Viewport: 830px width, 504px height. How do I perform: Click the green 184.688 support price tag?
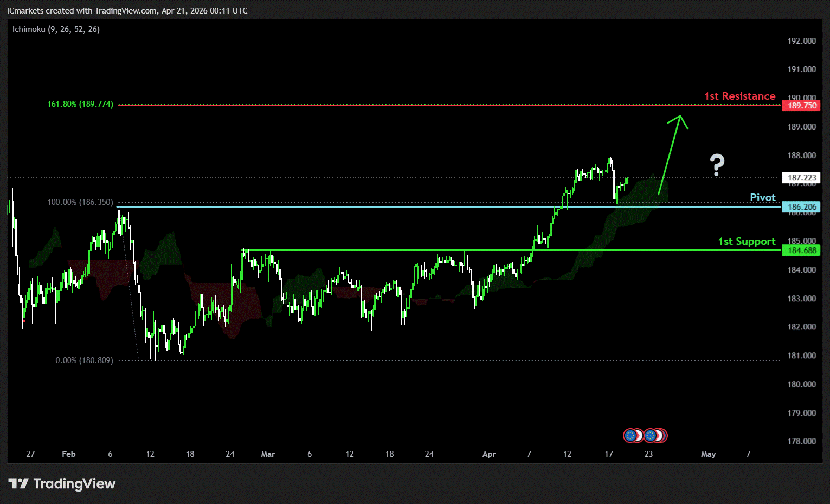tap(801, 250)
